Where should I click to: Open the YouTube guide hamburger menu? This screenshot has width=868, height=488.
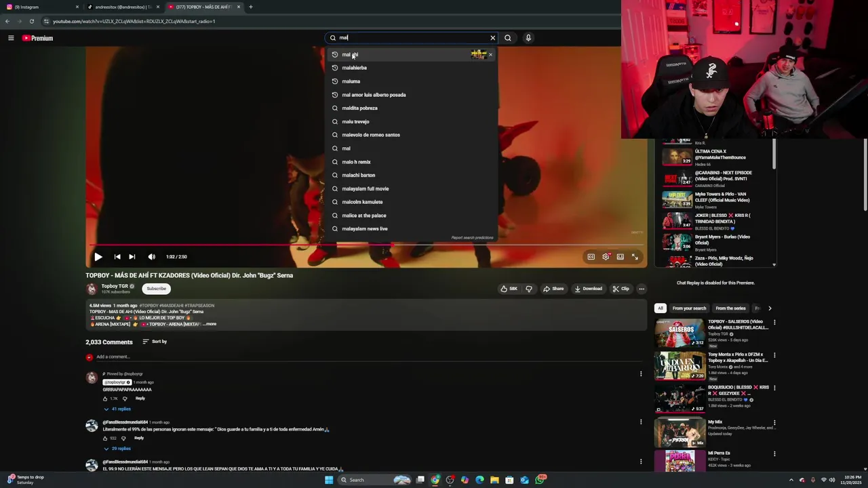11,38
